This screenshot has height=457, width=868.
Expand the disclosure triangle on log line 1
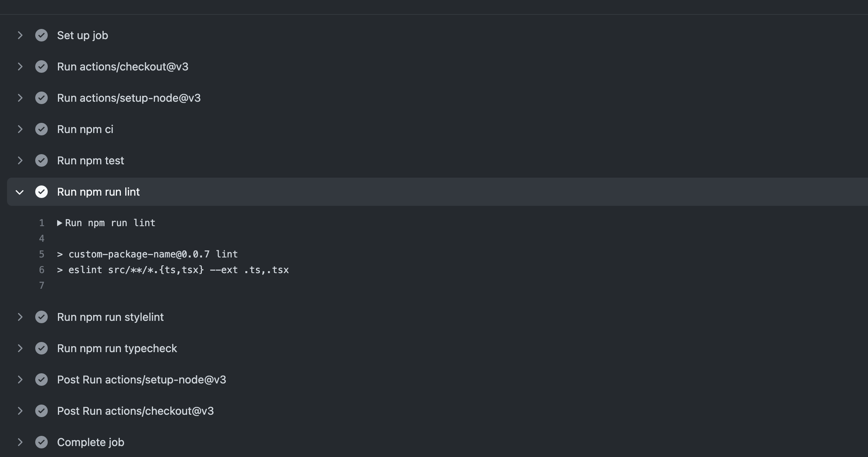[59, 223]
